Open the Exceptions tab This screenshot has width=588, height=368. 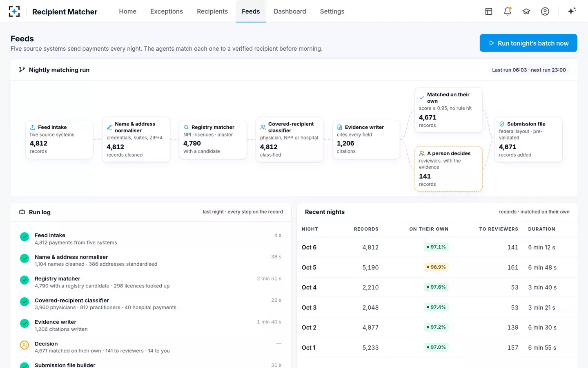tap(167, 11)
